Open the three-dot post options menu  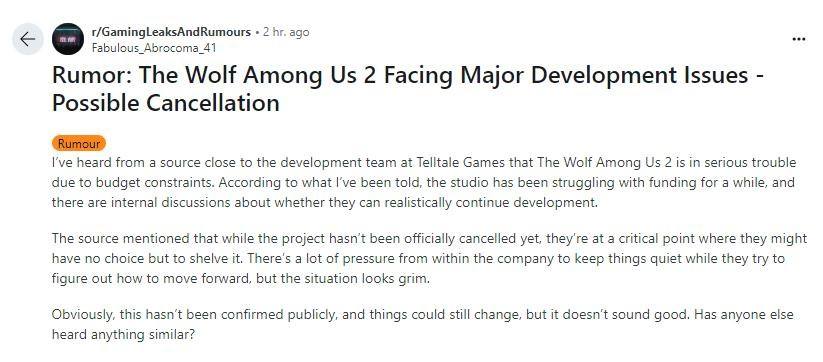coord(798,39)
